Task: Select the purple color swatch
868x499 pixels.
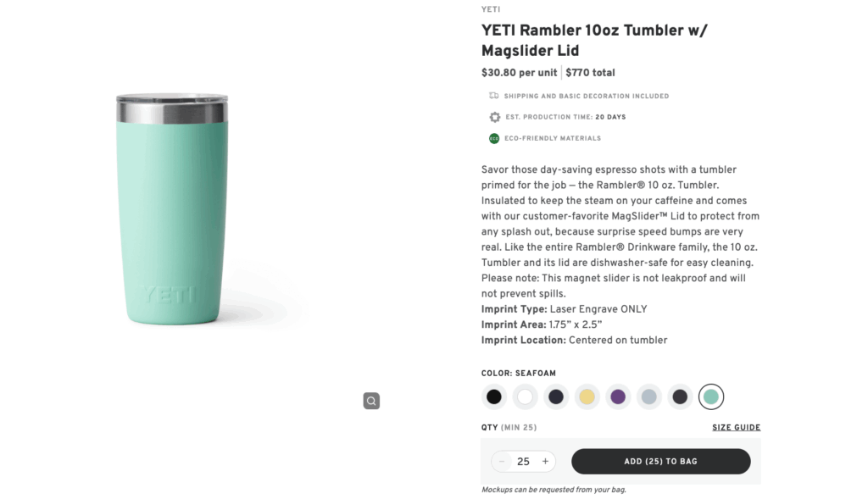Action: (618, 396)
